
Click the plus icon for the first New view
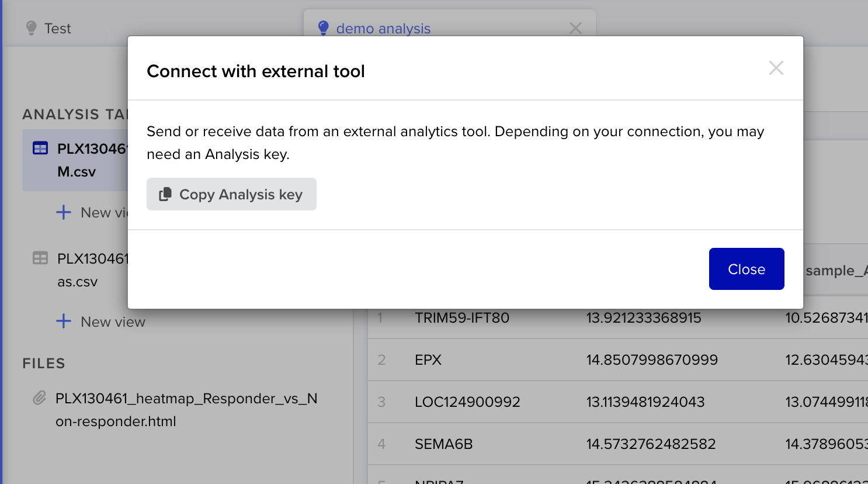(64, 212)
